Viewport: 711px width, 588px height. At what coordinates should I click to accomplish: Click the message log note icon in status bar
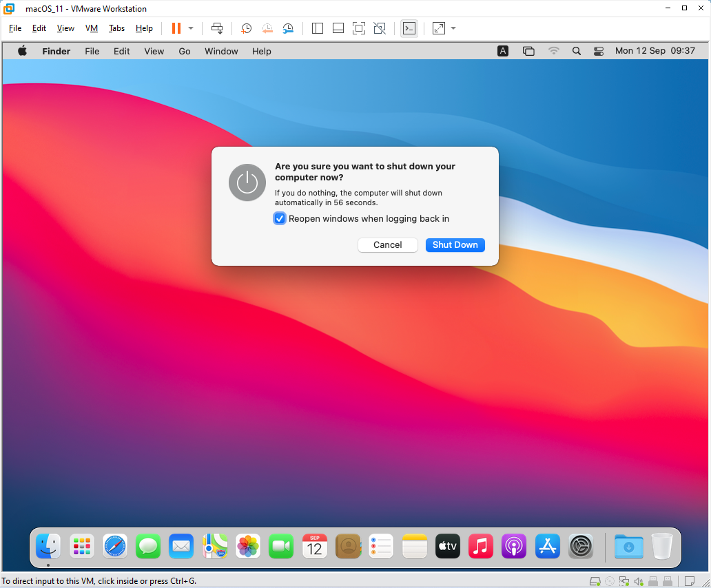click(689, 580)
